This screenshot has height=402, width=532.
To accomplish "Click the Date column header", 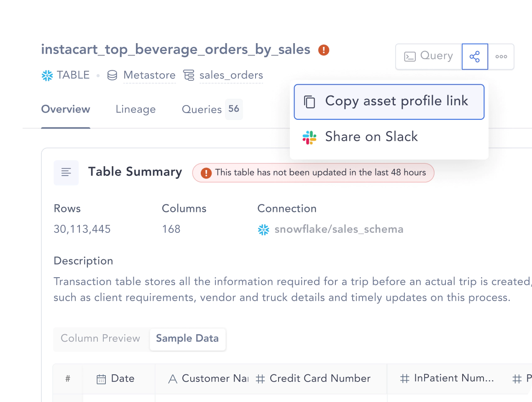I will tap(119, 379).
